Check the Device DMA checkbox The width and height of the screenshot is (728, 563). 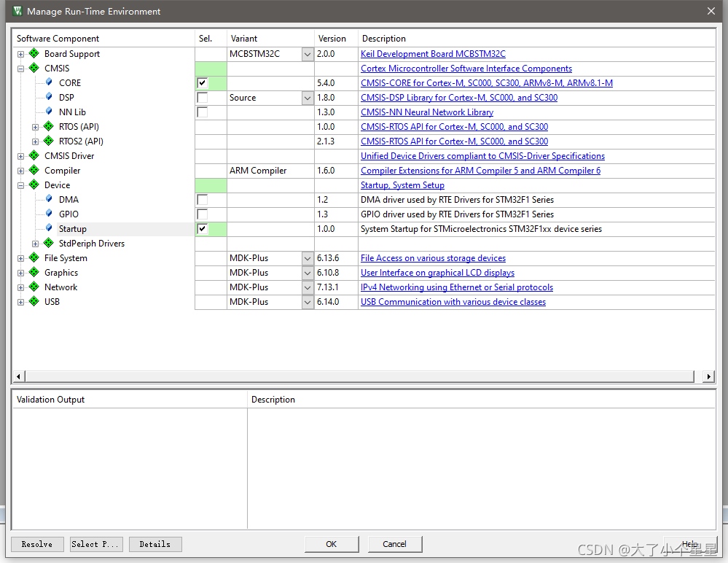[x=203, y=200]
